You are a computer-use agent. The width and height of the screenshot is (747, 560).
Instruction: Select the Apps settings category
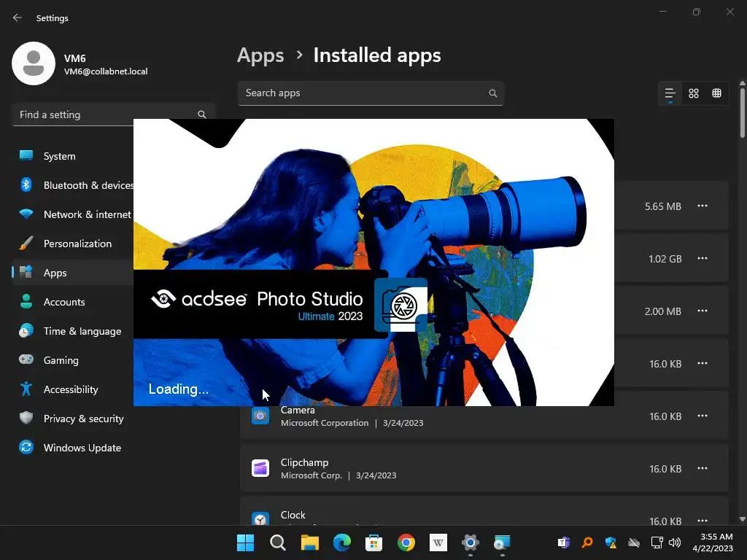71,273
